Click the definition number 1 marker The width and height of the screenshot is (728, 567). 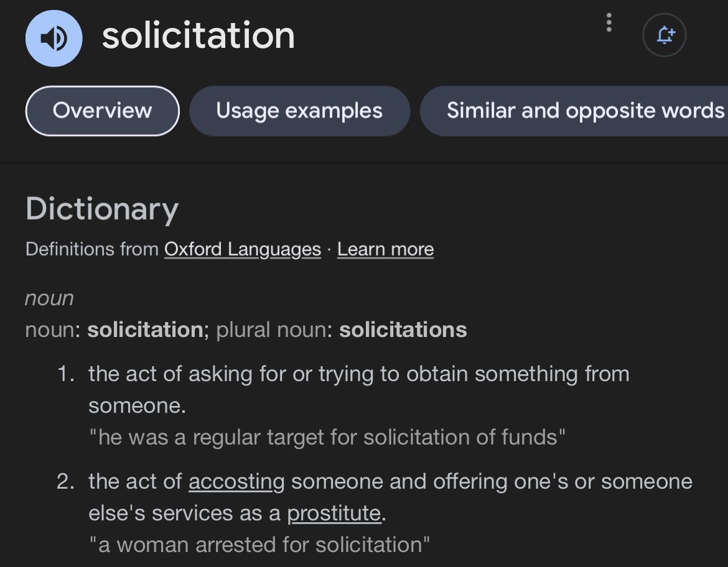pyautogui.click(x=66, y=374)
